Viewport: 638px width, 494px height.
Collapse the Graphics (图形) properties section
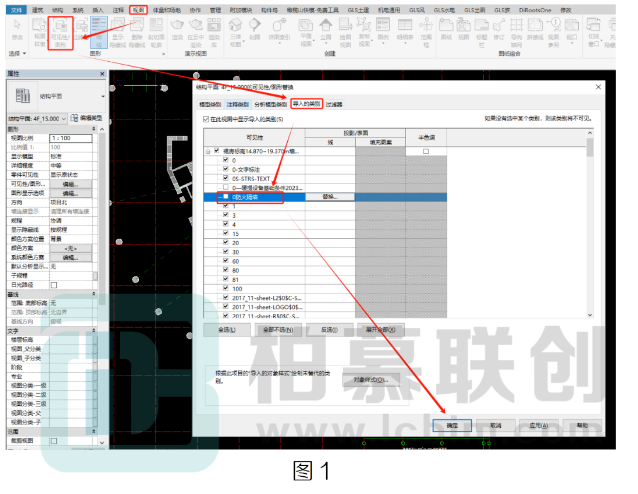pos(94,129)
